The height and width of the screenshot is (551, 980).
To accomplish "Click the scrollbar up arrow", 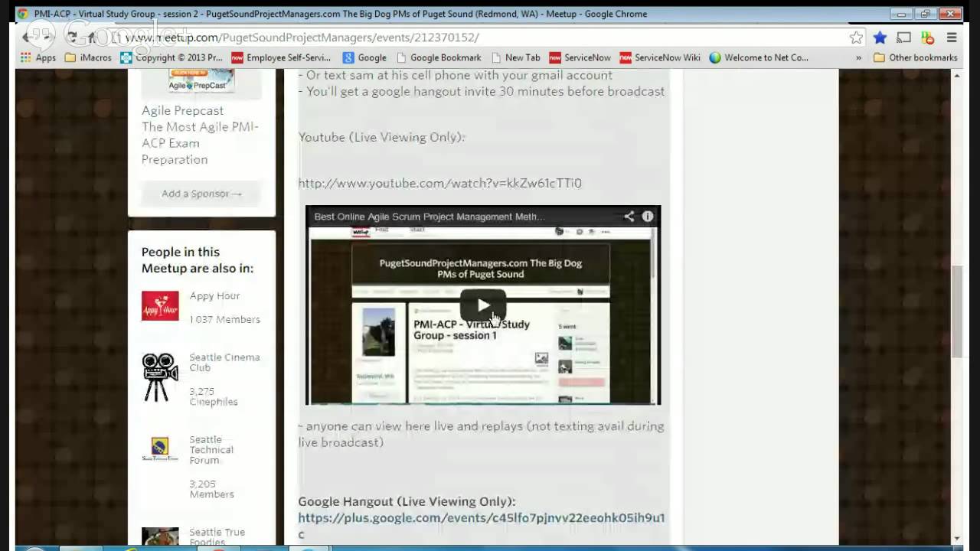I will 956,75.
